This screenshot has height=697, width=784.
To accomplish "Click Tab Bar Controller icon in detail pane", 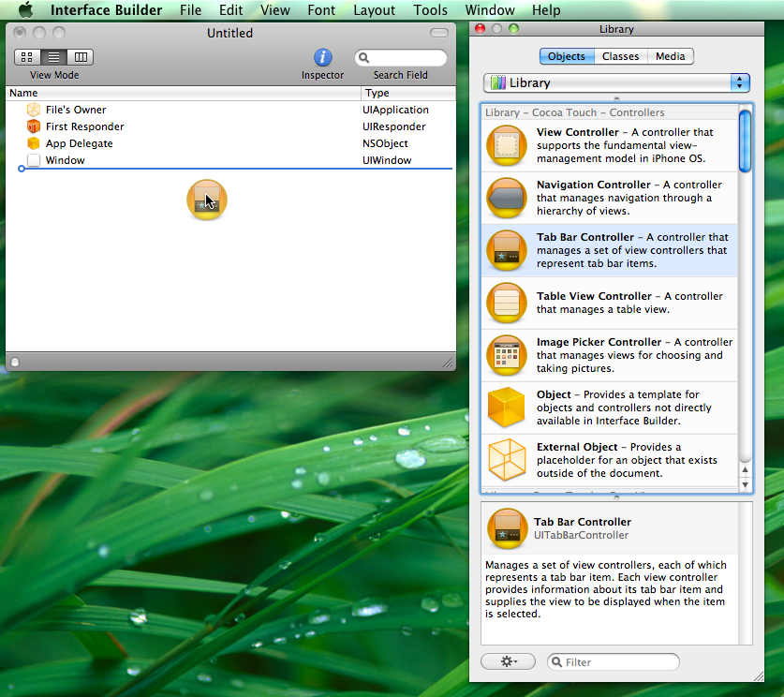I will pos(507,529).
